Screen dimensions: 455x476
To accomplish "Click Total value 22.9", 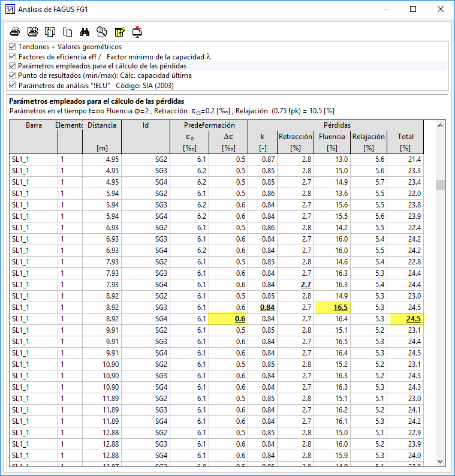I will click(414, 433).
